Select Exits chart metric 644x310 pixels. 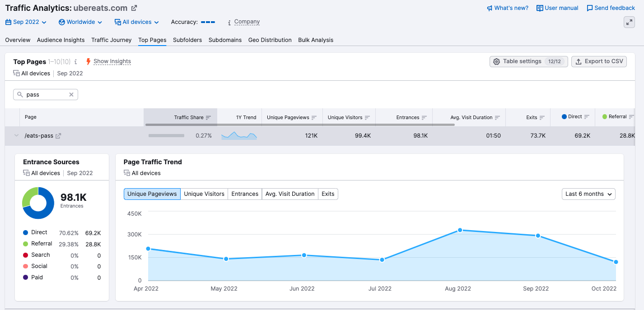(328, 194)
